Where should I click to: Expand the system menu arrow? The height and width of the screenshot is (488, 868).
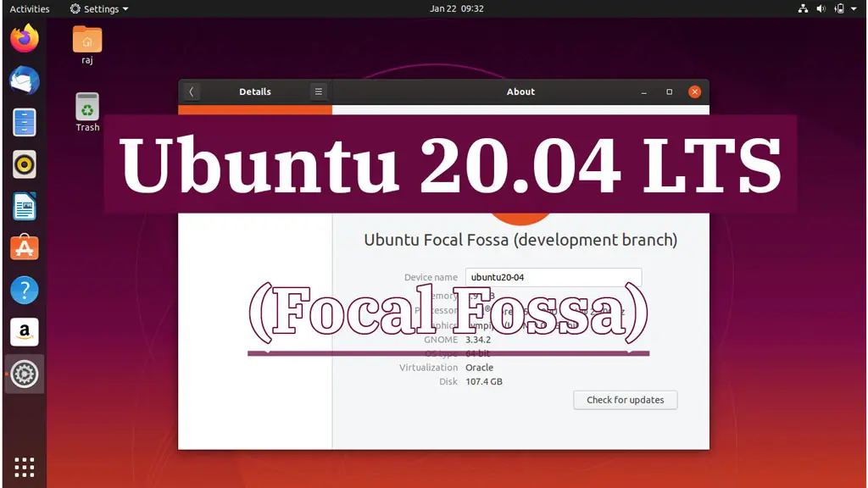click(x=854, y=8)
